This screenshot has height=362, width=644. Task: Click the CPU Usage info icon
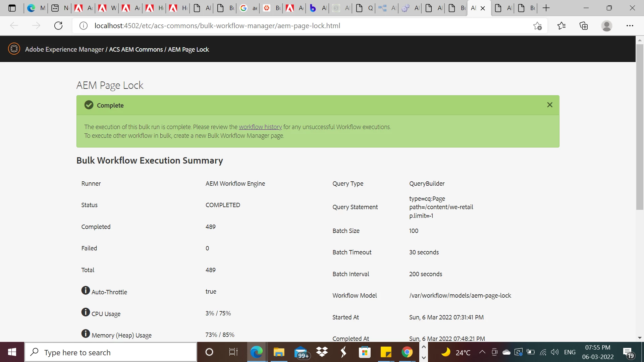pos(86,312)
